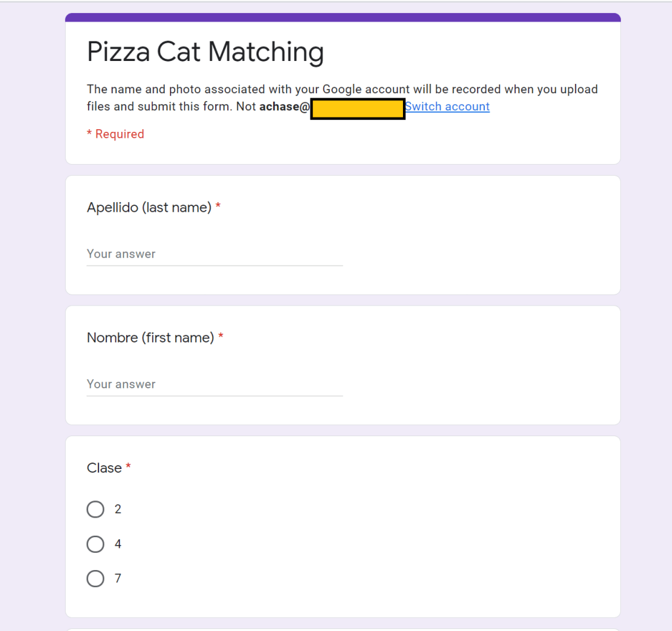
Task: Click the Pizza Cat Matching title
Action: [x=205, y=52]
